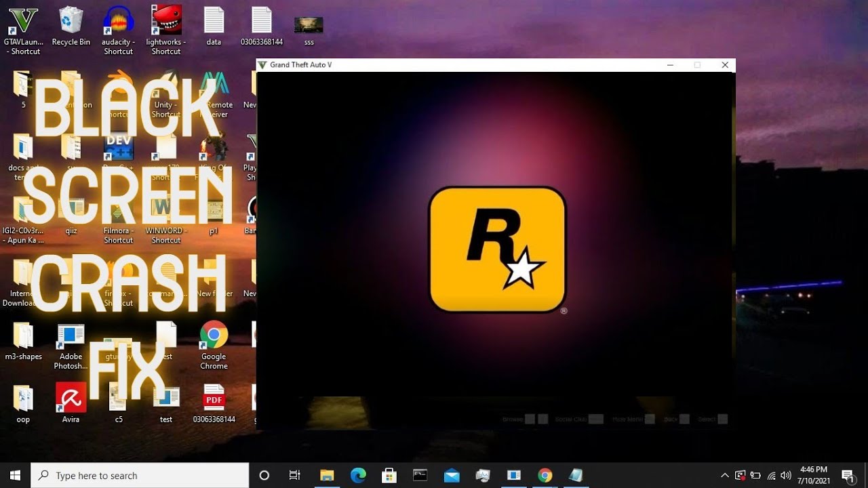Viewport: 868px width, 488px height.
Task: Open the 03063368144 text document
Action: pyautogui.click(x=261, y=27)
